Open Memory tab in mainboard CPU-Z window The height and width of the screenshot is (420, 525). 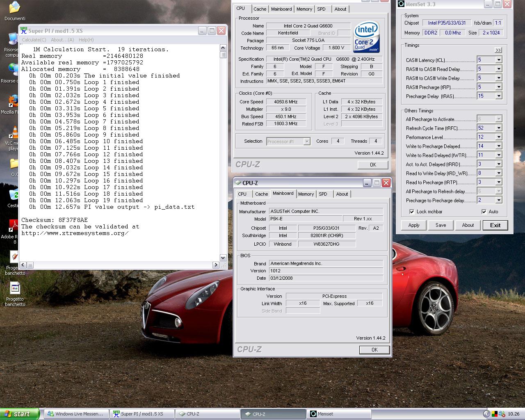click(x=306, y=194)
